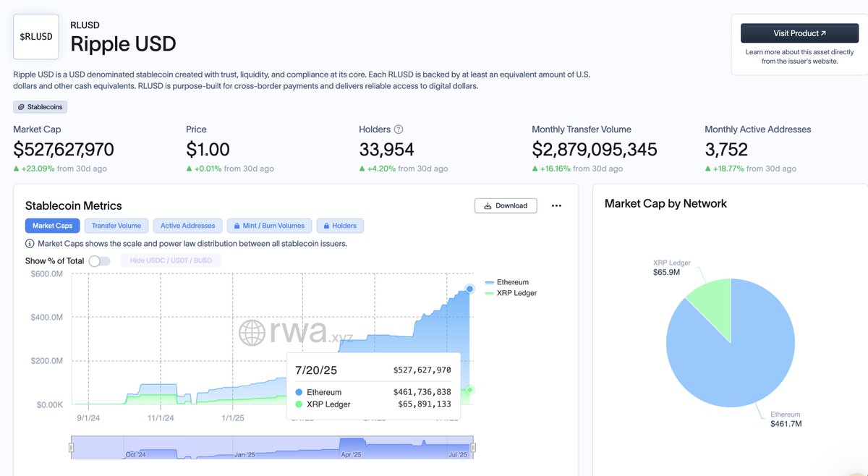Click the green XRP Ledger data point on chart
The width and height of the screenshot is (868, 476).
click(469, 390)
